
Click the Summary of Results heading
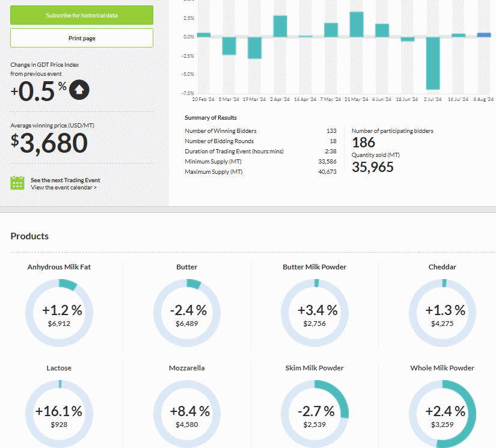210,118
